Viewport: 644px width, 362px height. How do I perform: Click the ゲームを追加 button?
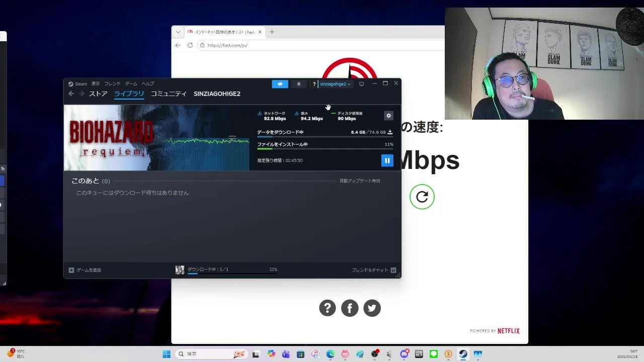(x=85, y=270)
